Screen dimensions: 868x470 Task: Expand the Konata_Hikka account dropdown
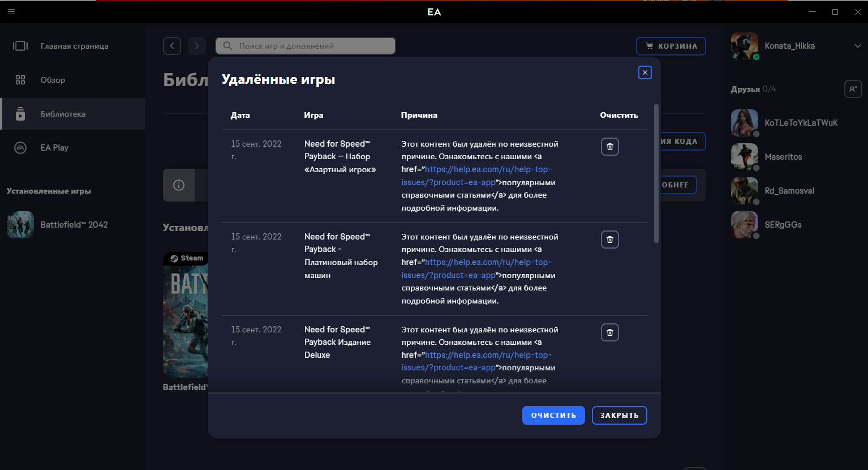click(858, 46)
